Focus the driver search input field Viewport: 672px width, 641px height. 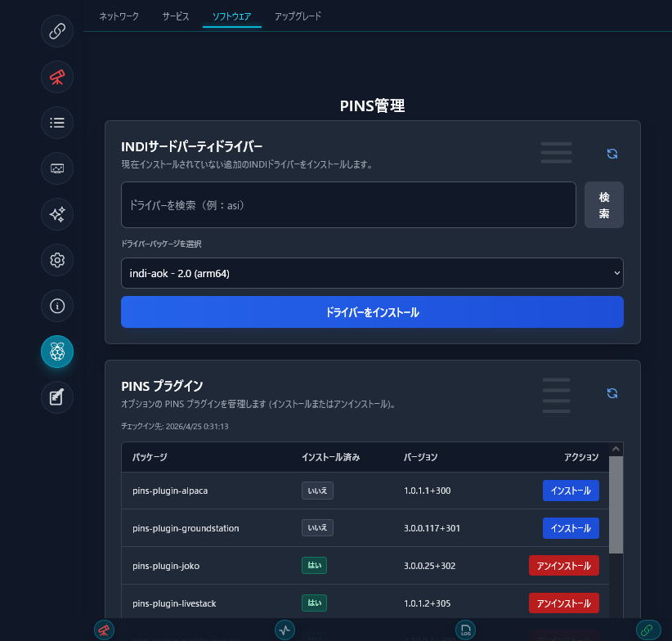pyautogui.click(x=348, y=205)
